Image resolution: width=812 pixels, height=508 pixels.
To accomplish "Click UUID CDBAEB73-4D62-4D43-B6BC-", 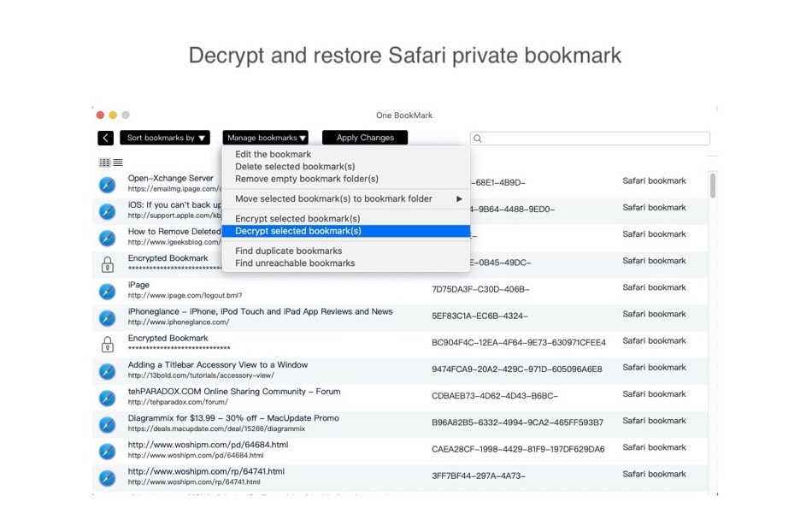I will pos(495,396).
